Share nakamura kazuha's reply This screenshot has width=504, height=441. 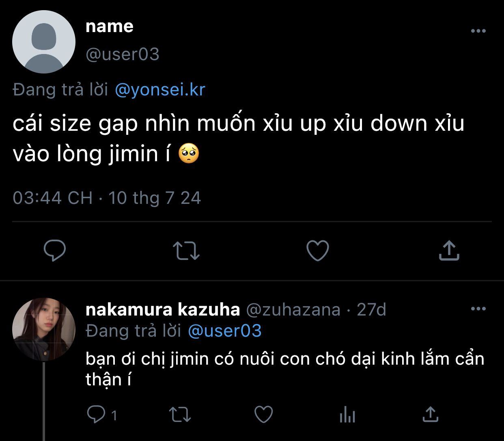click(430, 415)
